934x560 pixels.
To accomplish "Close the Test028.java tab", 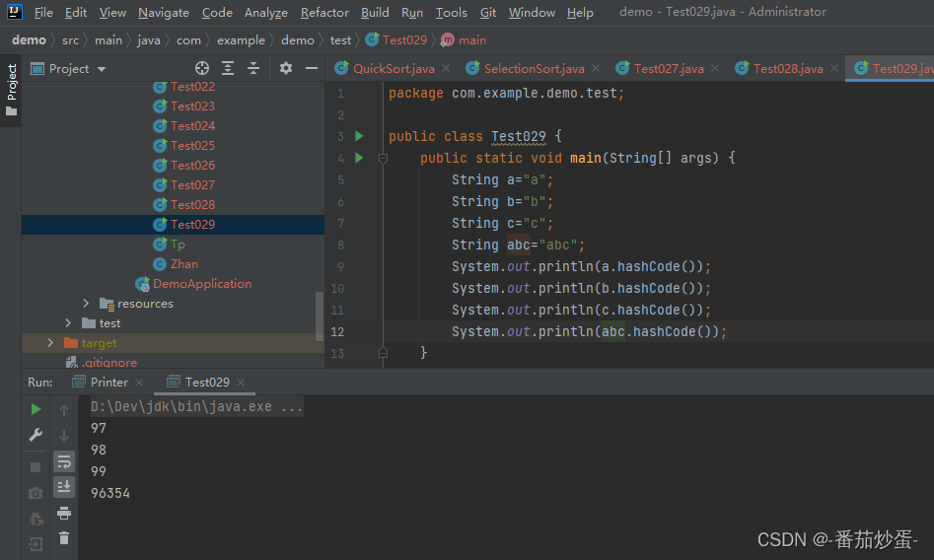I will 834,68.
